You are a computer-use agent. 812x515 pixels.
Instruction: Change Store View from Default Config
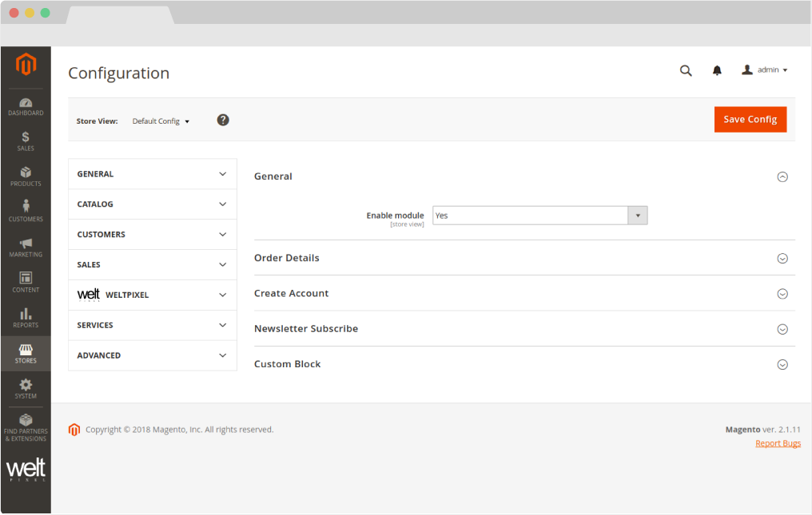click(x=161, y=121)
